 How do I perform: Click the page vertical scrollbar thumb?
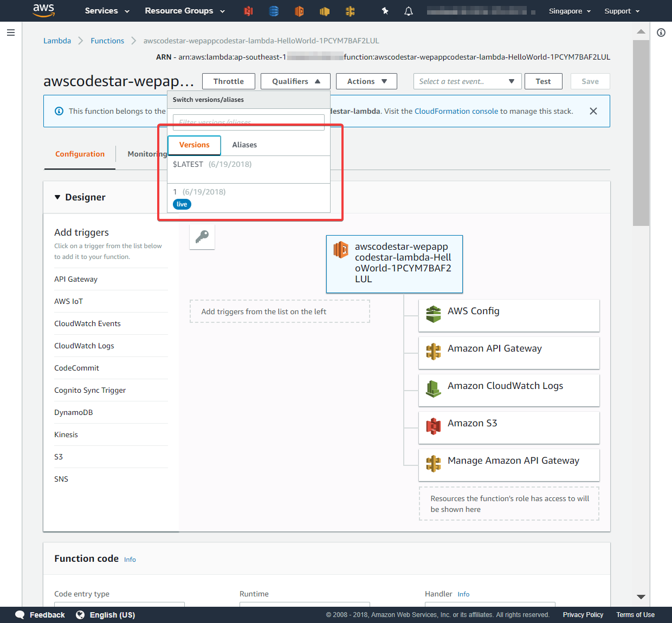tap(641, 133)
